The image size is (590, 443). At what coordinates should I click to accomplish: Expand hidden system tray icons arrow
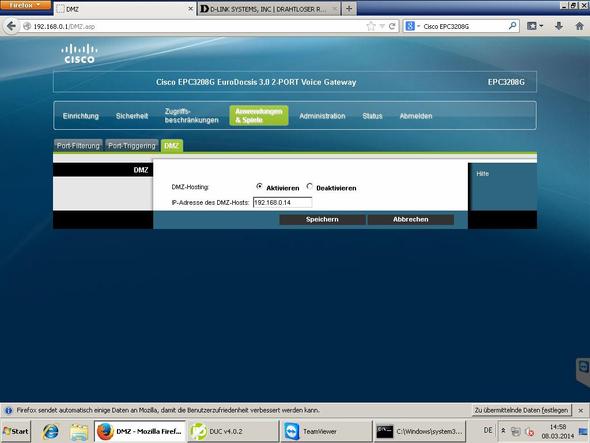pyautogui.click(x=503, y=430)
